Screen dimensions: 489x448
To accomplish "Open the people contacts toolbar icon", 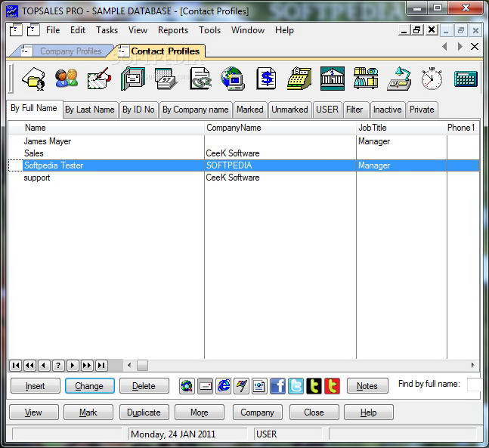I will coord(67,79).
